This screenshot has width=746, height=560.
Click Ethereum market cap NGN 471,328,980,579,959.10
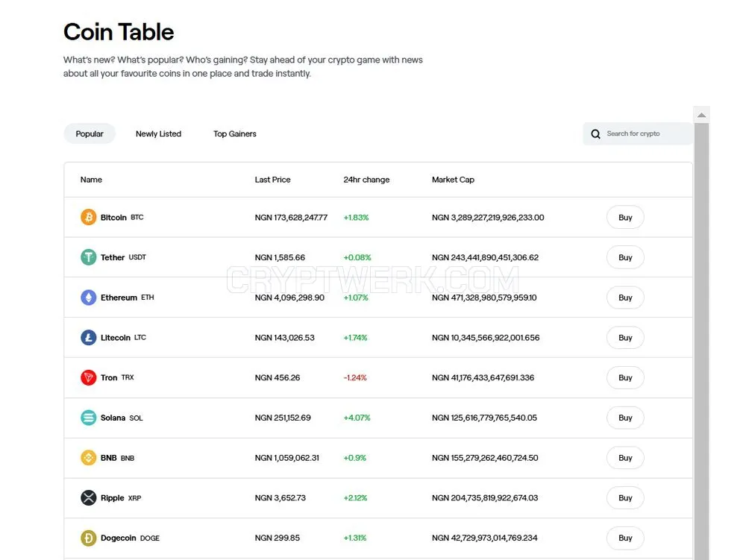point(484,298)
